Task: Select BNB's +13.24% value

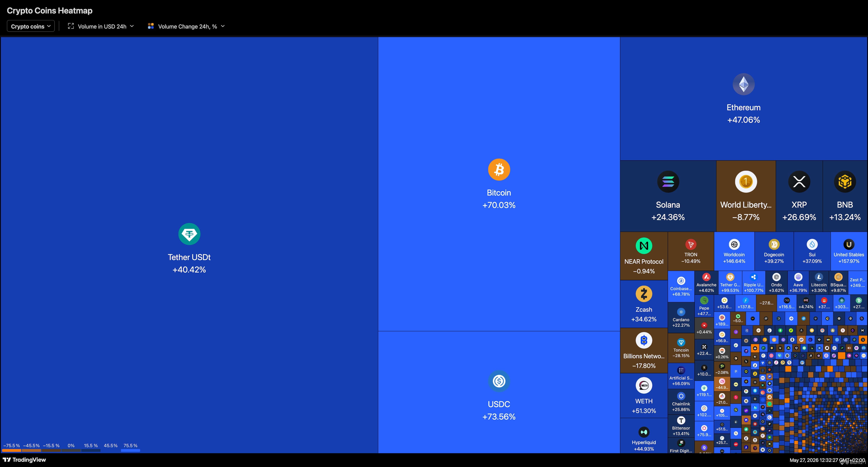Action: click(x=845, y=217)
